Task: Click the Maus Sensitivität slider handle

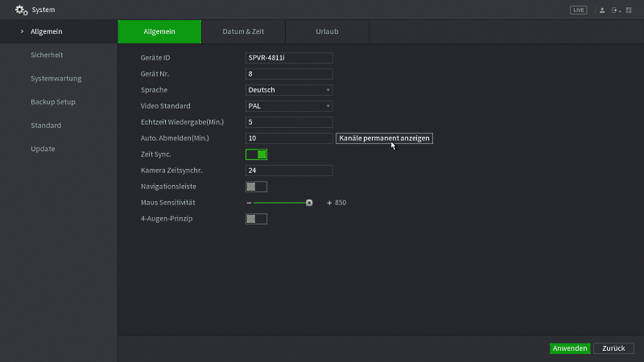Action: (309, 203)
